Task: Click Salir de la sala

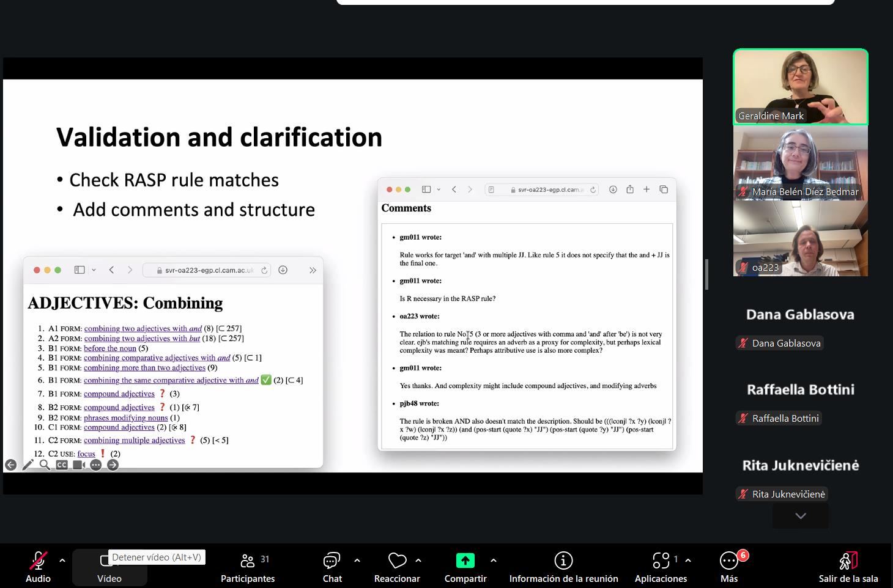Action: [848, 566]
